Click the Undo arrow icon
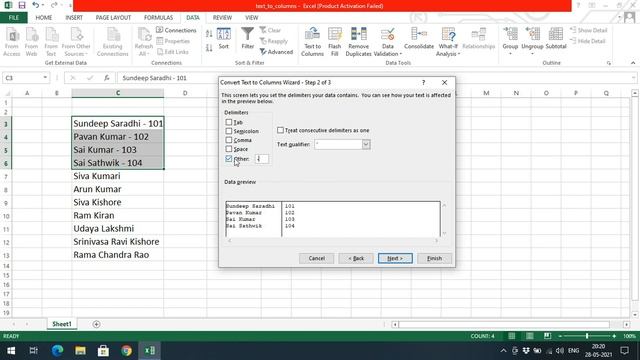 point(36,5)
